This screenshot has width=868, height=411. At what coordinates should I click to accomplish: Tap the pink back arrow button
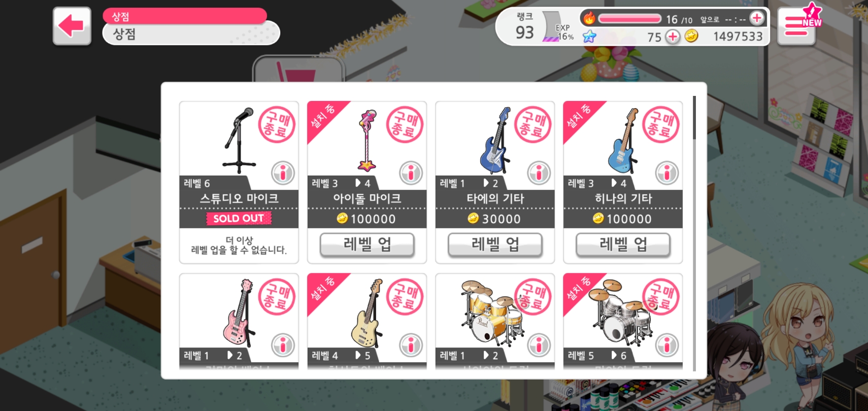72,26
